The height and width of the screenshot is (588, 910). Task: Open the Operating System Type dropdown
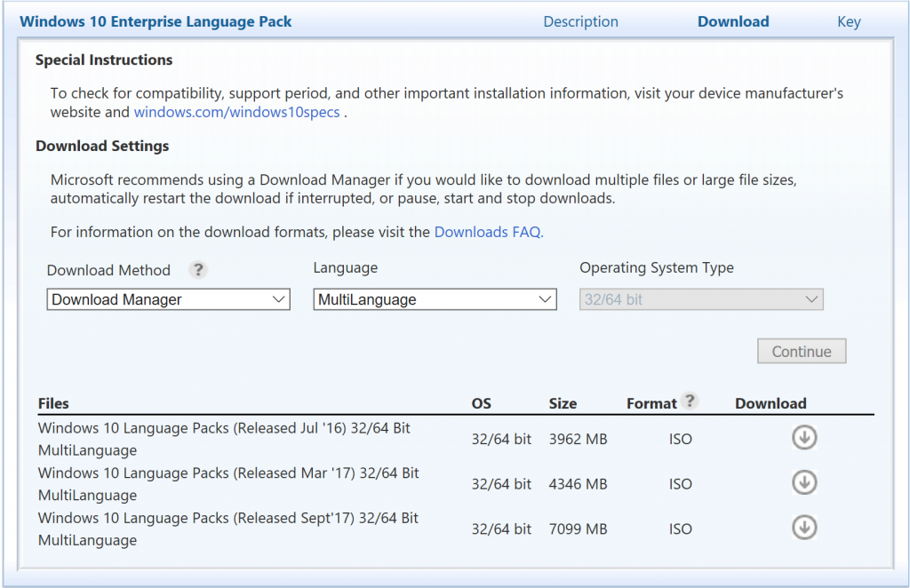[x=701, y=300]
